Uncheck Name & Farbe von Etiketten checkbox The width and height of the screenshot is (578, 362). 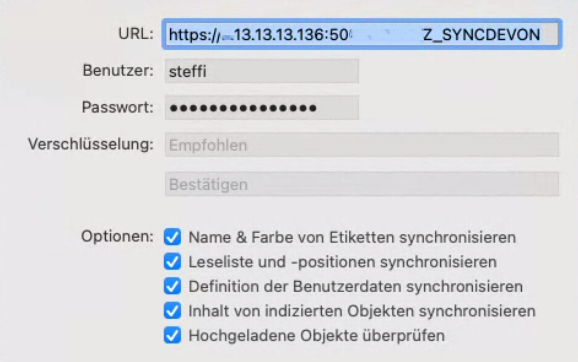tap(173, 237)
